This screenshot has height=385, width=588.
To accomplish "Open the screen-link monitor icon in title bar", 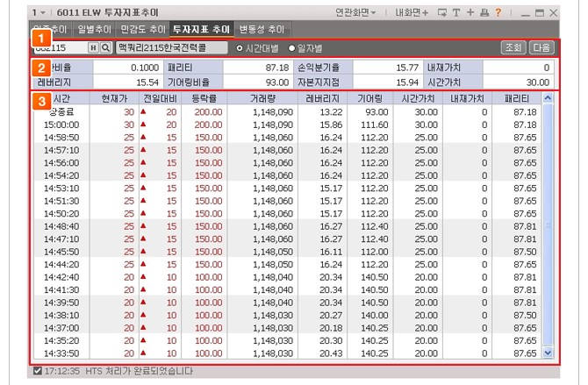I will (x=442, y=13).
